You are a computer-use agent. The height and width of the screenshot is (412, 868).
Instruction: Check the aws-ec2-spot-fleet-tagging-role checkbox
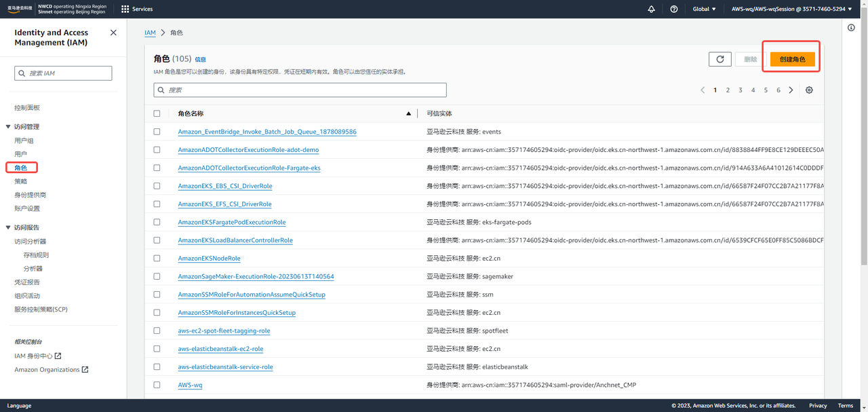click(x=157, y=331)
